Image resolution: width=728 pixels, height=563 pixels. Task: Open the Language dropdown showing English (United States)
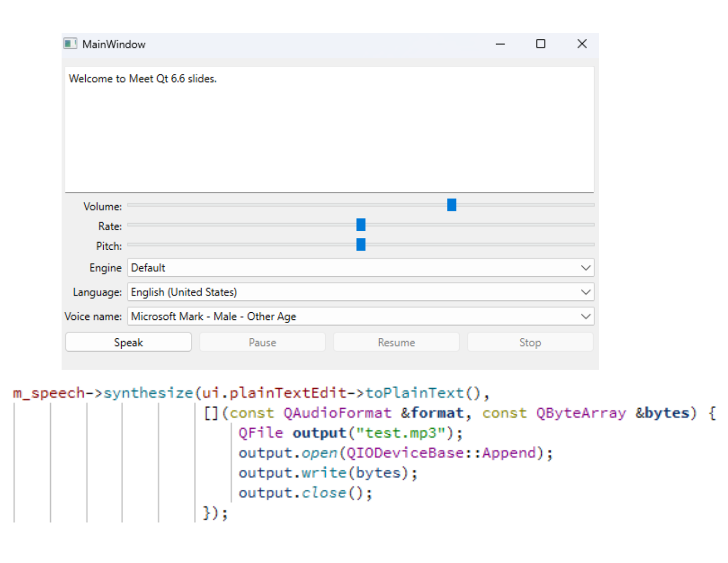pyautogui.click(x=361, y=292)
